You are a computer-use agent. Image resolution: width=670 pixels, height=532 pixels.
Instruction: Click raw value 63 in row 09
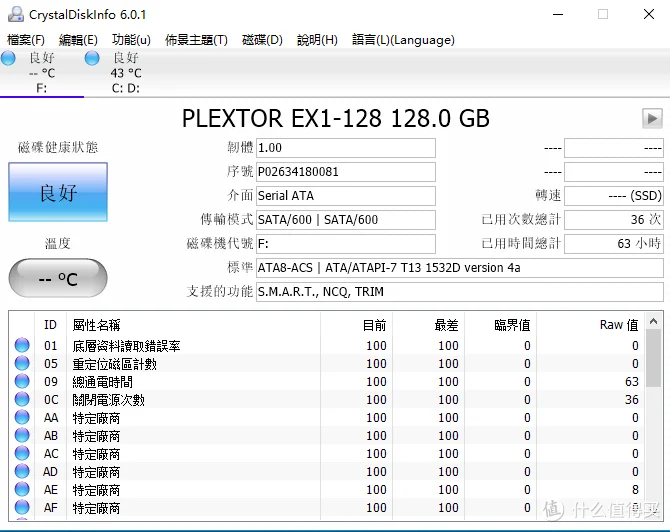[632, 381]
